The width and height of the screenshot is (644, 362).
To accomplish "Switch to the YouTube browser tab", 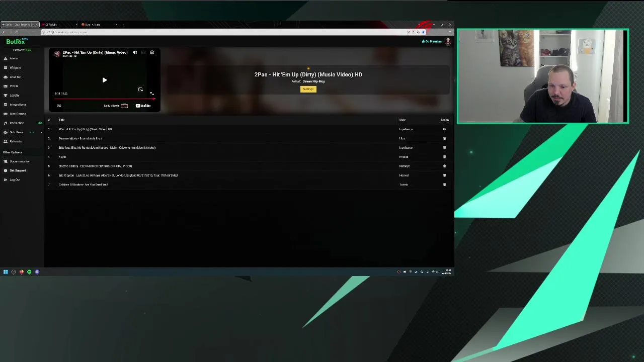I will (x=59, y=25).
